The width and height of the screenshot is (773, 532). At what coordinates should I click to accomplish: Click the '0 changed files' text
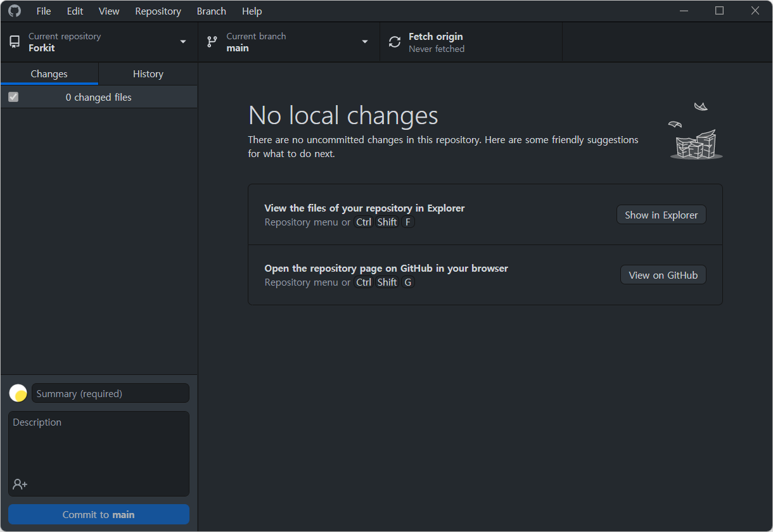[x=99, y=98]
